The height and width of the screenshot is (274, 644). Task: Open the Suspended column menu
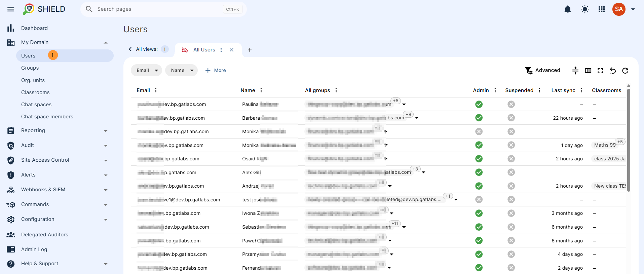tap(539, 90)
